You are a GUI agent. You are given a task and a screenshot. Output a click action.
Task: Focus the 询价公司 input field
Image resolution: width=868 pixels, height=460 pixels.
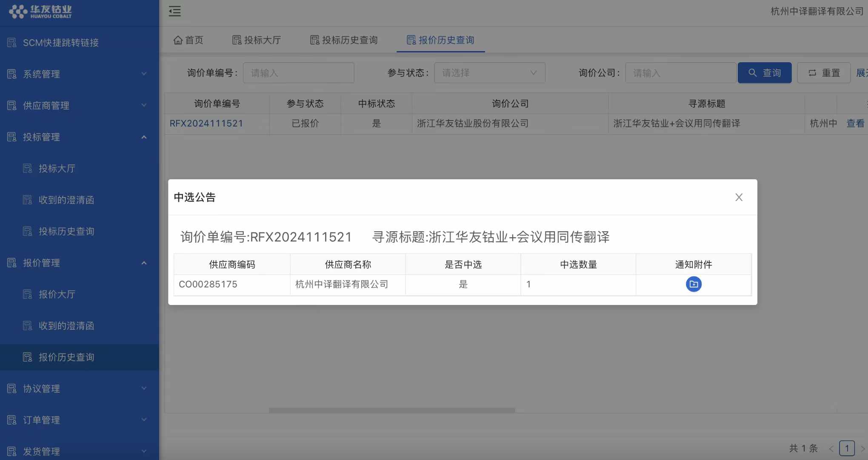(x=681, y=73)
